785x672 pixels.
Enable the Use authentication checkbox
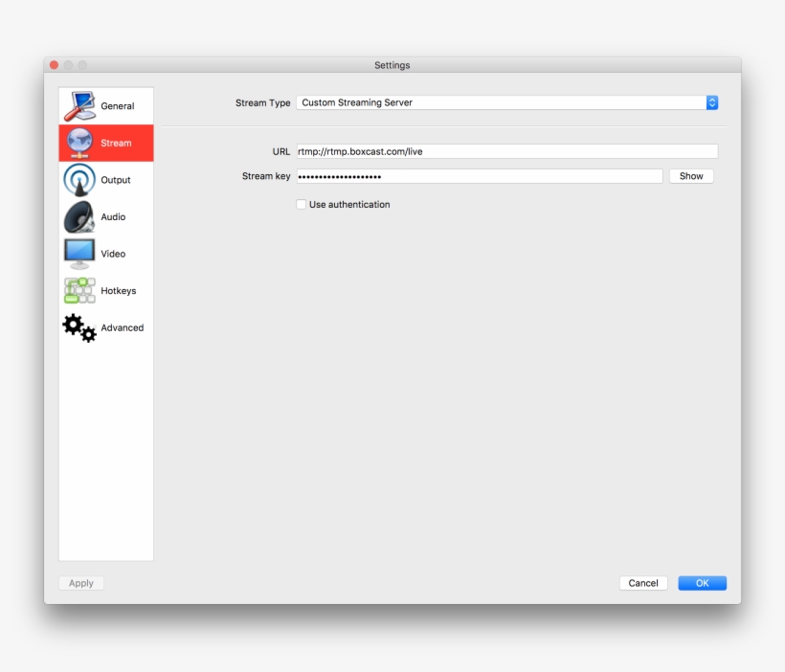click(x=302, y=205)
